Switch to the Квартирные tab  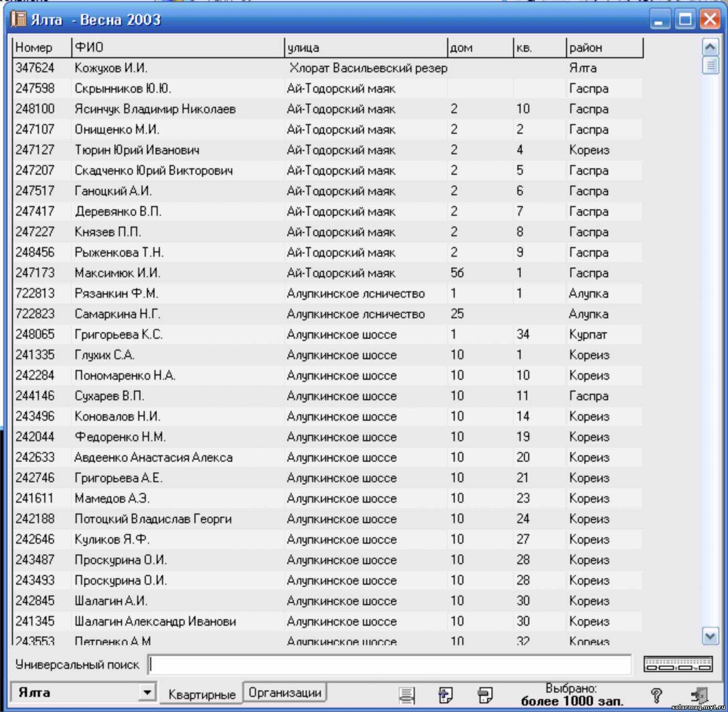[202, 694]
